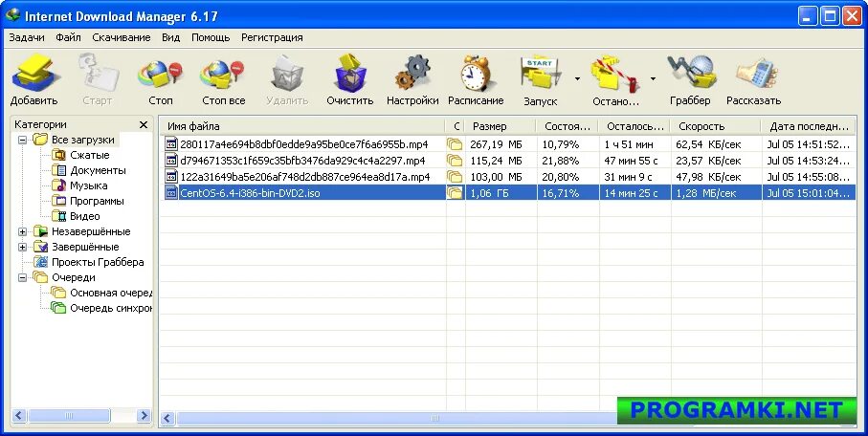Click file icon beside 280117a4e694 mp4
Image resolution: width=868 pixels, height=436 pixels.
click(x=171, y=144)
